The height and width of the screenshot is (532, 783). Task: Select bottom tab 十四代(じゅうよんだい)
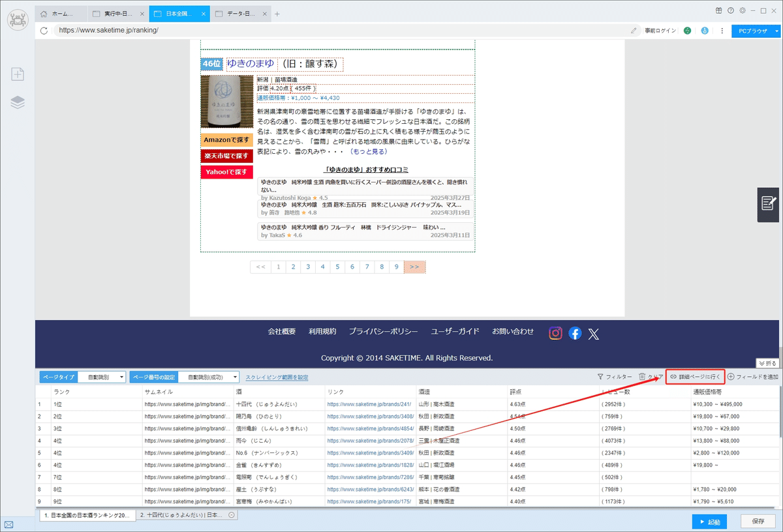point(187,515)
